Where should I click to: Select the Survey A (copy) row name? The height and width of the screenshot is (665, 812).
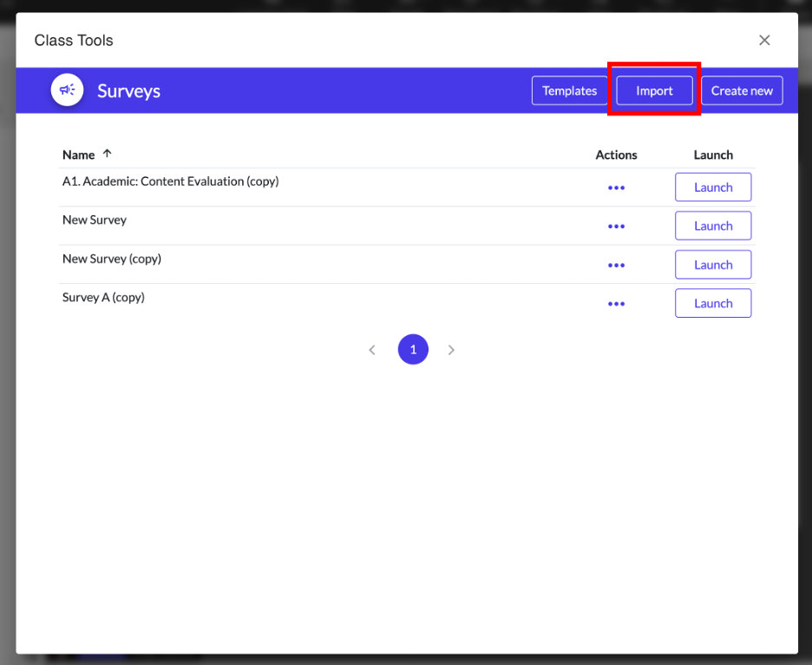pyautogui.click(x=103, y=297)
